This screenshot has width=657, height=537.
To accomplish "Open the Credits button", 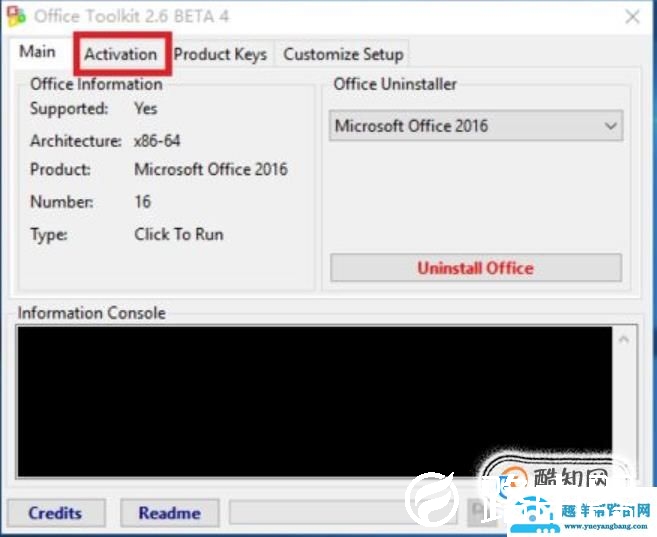I will [x=56, y=513].
